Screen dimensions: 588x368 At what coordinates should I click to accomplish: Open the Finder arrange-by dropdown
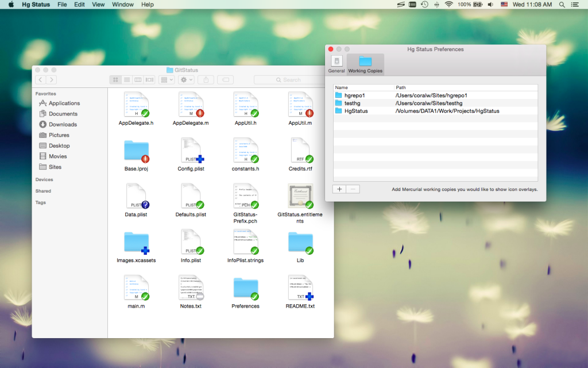[167, 79]
